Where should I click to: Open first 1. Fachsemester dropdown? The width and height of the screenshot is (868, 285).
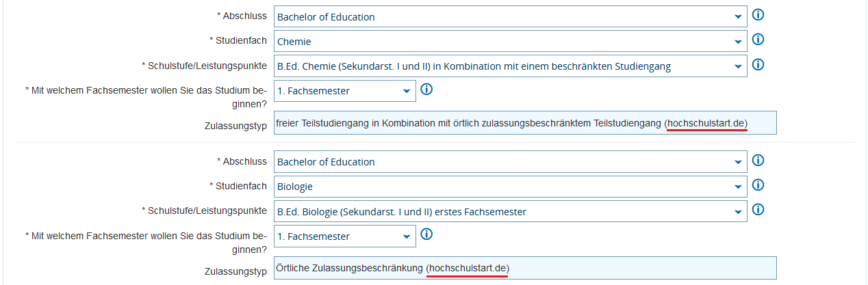pyautogui.click(x=344, y=90)
